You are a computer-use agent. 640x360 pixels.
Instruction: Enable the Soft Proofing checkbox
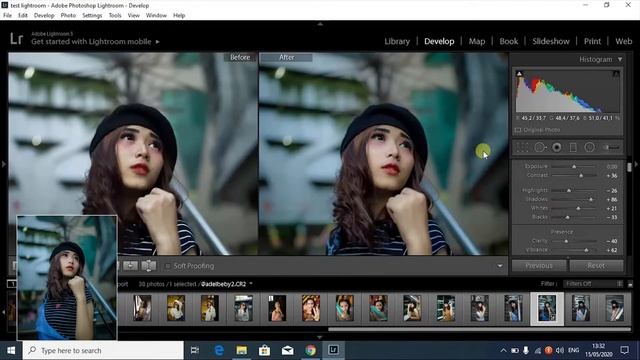[x=168, y=266]
